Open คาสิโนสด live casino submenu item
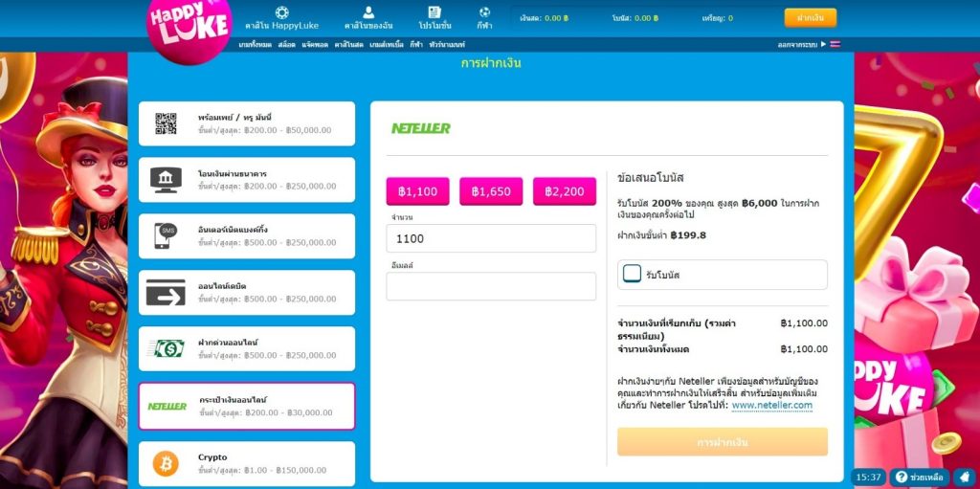 point(348,45)
